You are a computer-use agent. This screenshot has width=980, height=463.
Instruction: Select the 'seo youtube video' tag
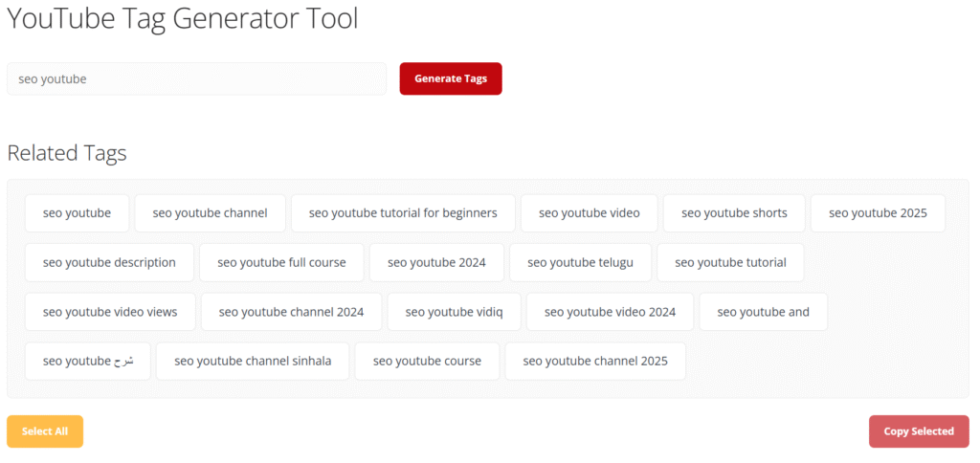[x=590, y=213]
